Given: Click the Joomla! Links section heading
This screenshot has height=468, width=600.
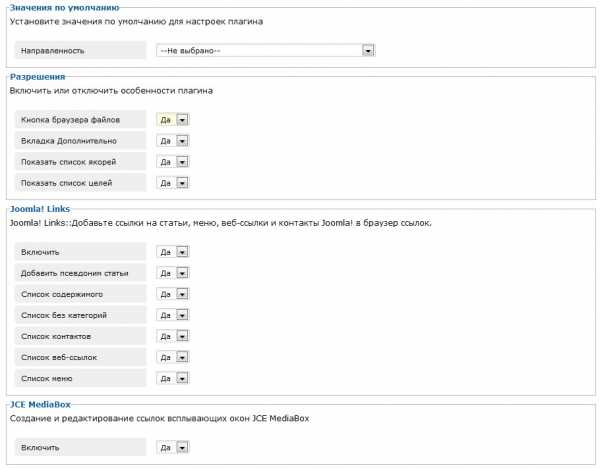Looking at the screenshot, I should [x=39, y=209].
